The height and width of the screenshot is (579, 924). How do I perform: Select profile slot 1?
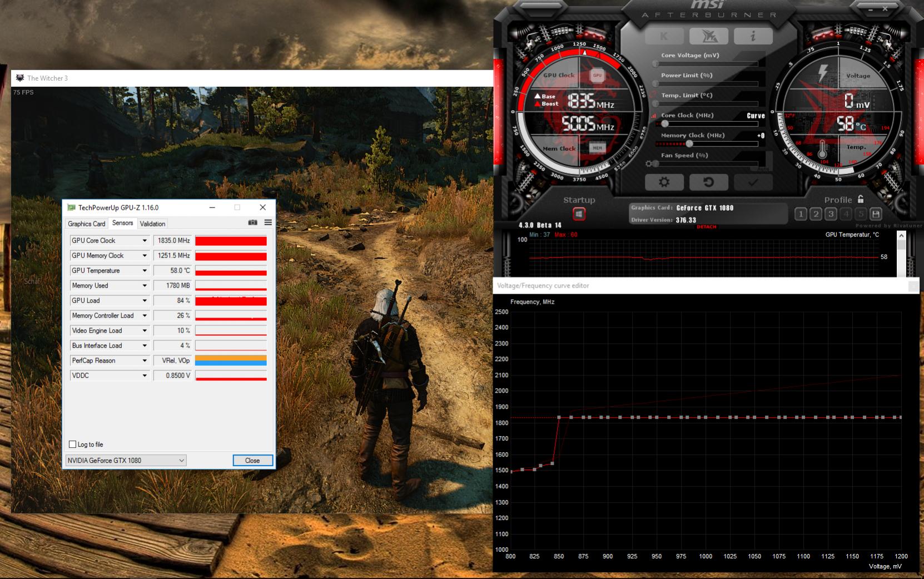801,214
